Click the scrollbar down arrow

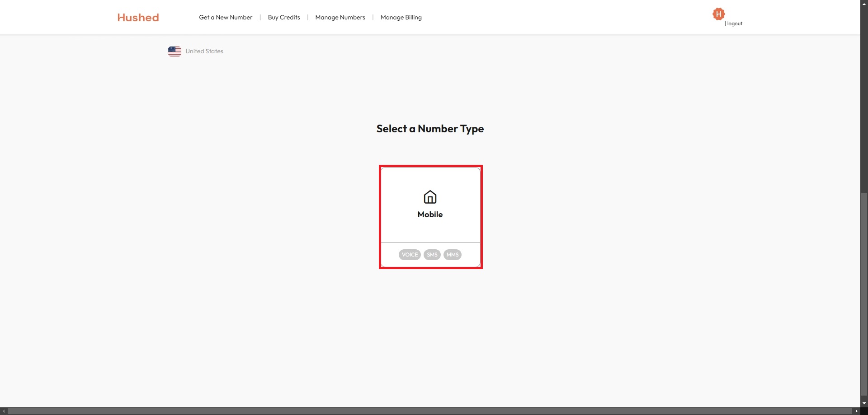pos(864,403)
